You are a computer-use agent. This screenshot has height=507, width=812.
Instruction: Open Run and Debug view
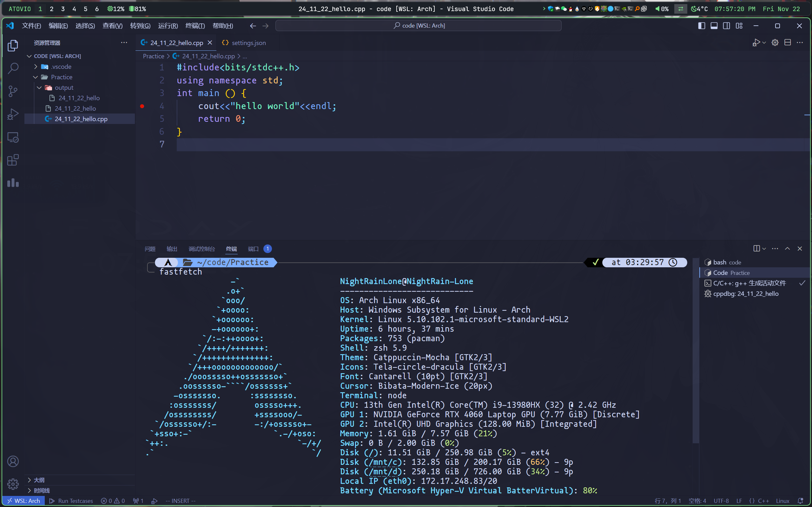tap(13, 114)
